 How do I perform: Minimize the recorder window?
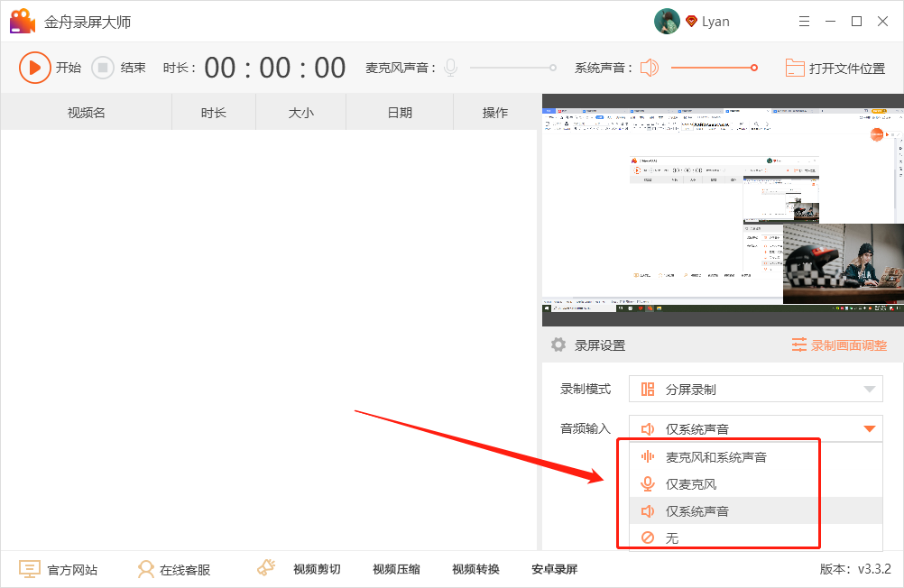coord(830,22)
